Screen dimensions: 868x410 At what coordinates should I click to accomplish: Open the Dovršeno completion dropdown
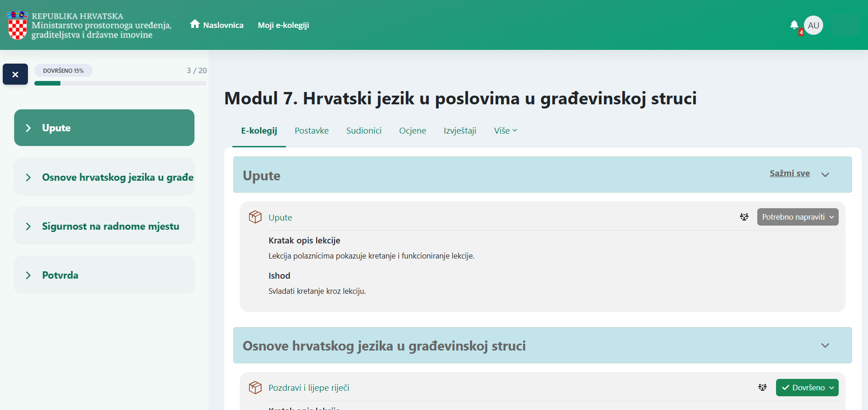[807, 388]
